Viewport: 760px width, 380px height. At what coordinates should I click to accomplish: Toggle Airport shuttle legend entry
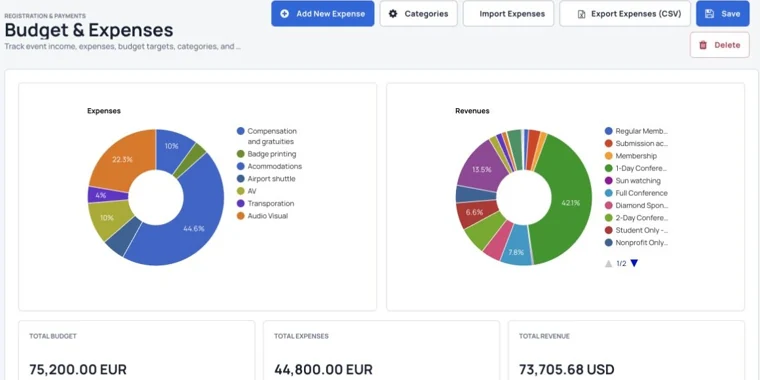point(266,179)
